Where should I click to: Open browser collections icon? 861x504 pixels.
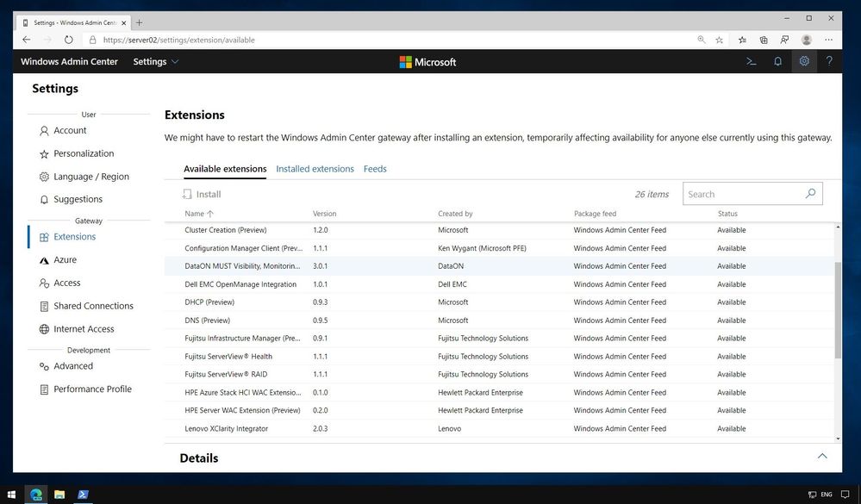point(764,40)
